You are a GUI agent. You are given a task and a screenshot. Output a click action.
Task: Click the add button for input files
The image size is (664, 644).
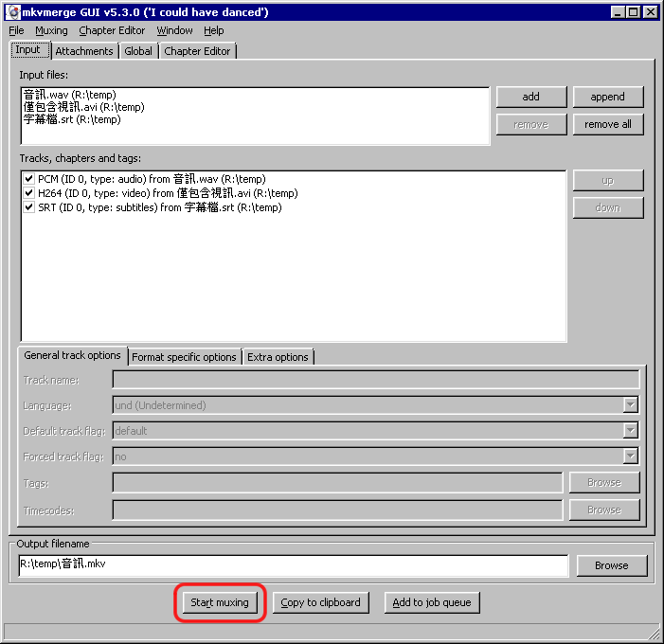point(531,97)
